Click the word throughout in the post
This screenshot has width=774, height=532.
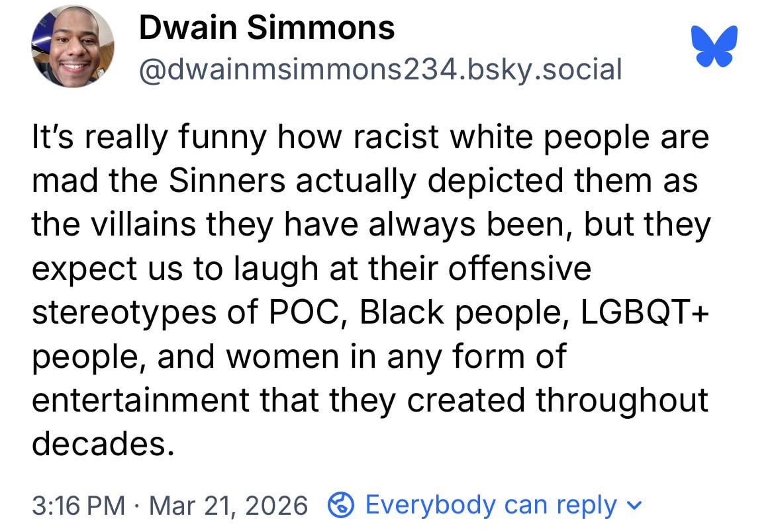tap(622, 400)
